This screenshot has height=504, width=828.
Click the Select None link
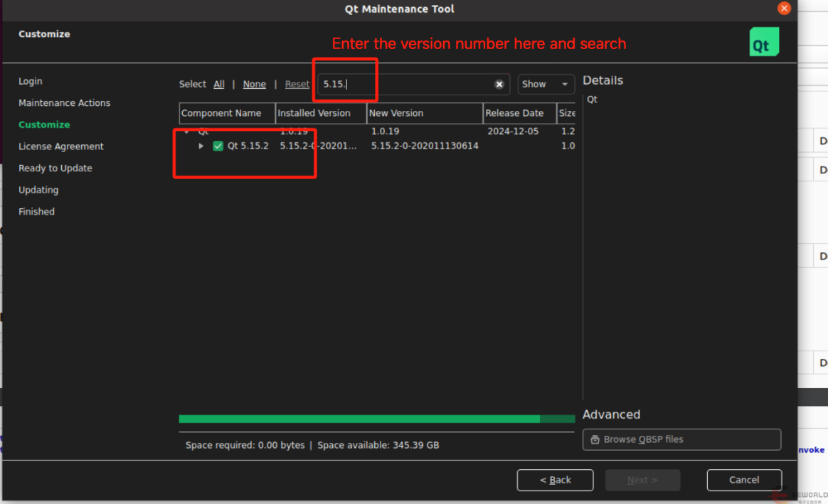click(254, 85)
